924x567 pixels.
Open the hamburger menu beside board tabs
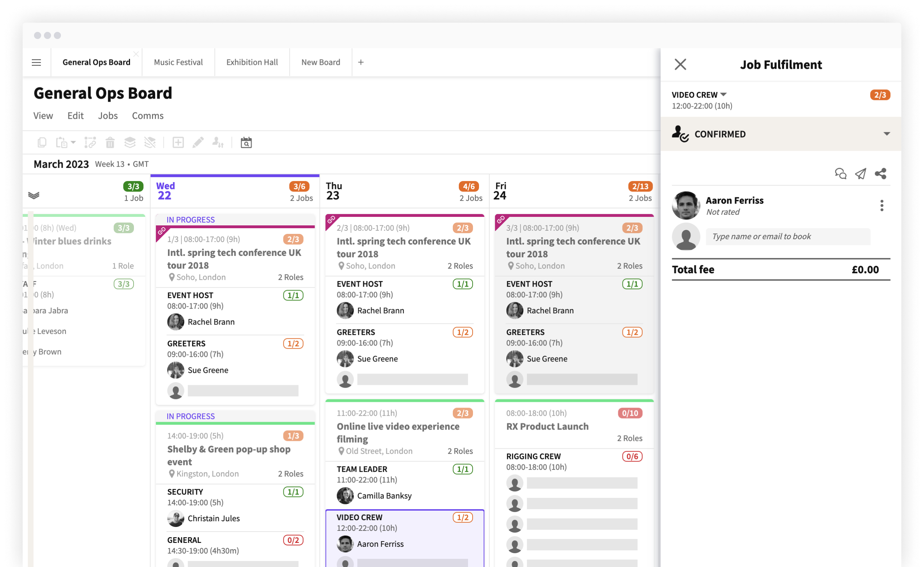tap(36, 62)
